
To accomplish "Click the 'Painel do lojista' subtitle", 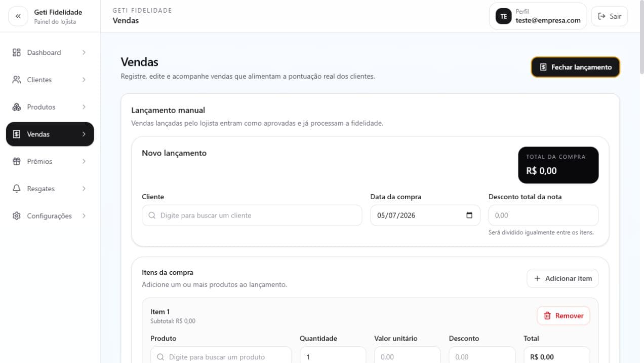I will pyautogui.click(x=55, y=22).
